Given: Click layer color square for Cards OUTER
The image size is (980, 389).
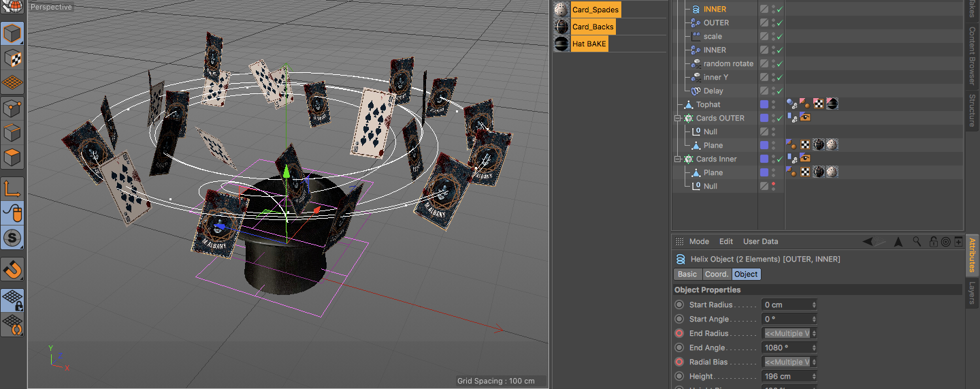Looking at the screenshot, I should point(764,118).
